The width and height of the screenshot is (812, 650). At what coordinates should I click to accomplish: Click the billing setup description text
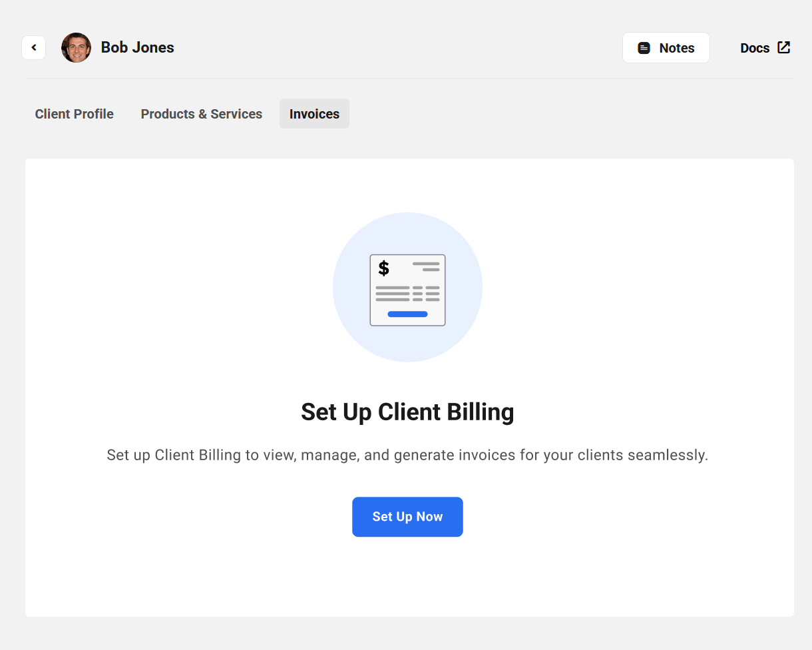[407, 456]
